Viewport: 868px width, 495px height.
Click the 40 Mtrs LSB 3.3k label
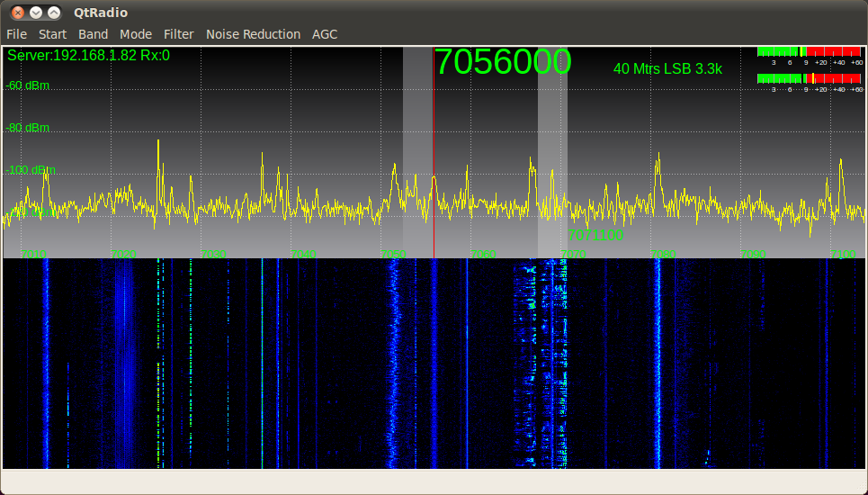[667, 68]
